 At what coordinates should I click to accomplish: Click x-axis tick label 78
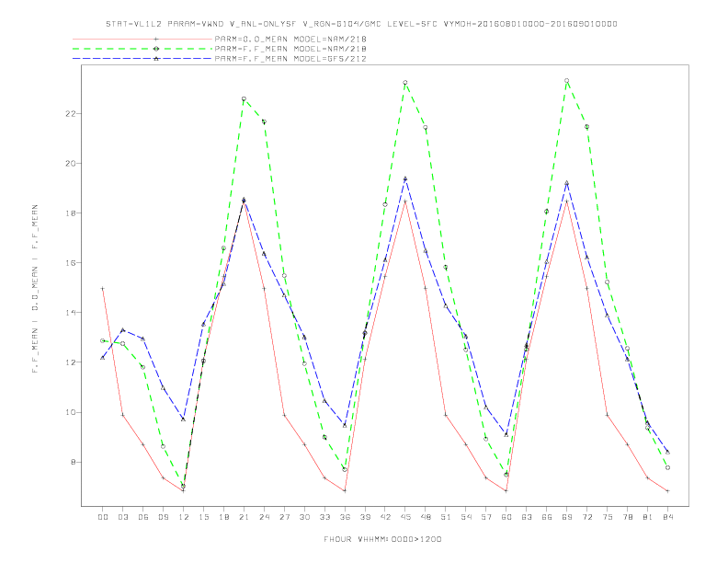point(627,517)
